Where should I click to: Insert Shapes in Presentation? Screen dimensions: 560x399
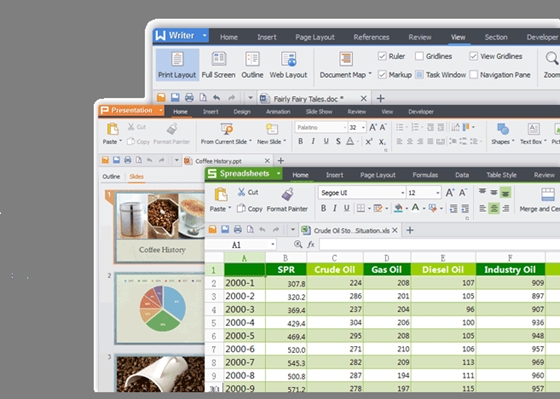pyautogui.click(x=502, y=134)
